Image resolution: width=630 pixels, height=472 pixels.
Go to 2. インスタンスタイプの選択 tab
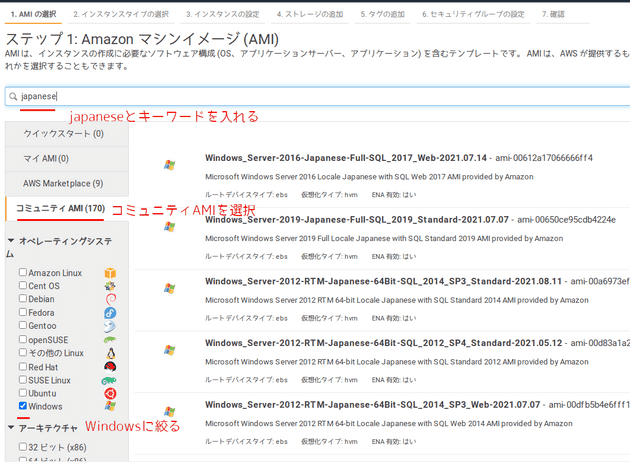(121, 14)
